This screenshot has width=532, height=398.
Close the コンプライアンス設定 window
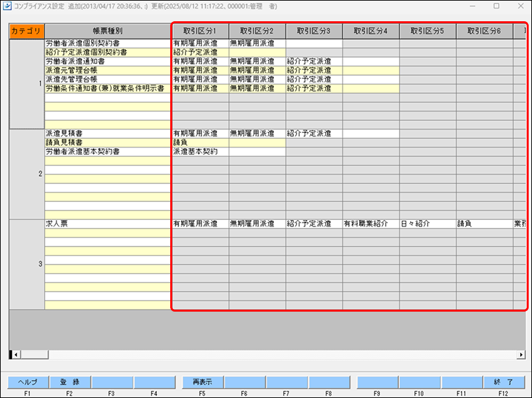tap(521, 6)
